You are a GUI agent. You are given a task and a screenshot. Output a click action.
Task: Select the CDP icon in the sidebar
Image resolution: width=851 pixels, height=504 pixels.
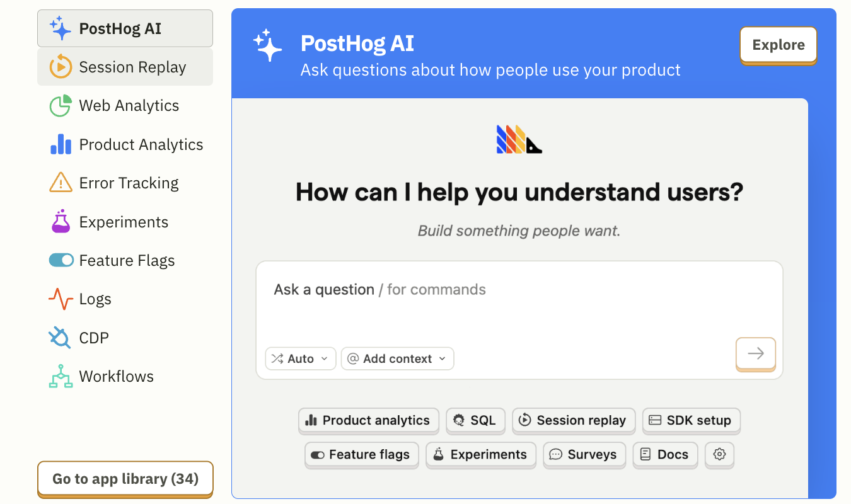coord(60,338)
